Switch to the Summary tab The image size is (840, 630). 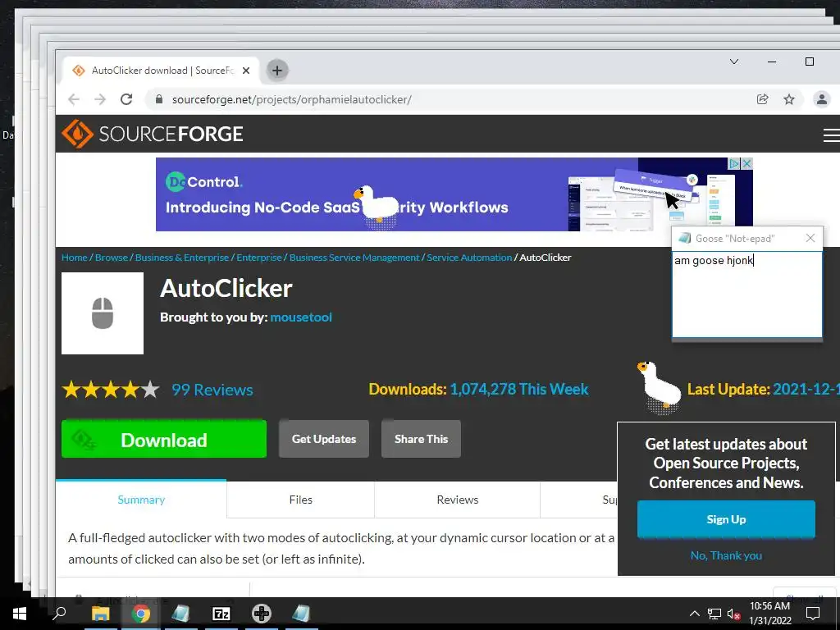141,500
